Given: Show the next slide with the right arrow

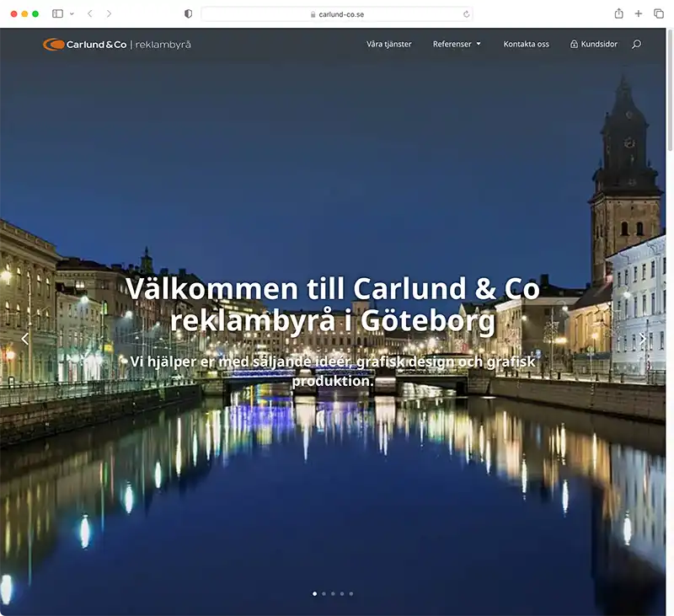Looking at the screenshot, I should pyautogui.click(x=643, y=339).
